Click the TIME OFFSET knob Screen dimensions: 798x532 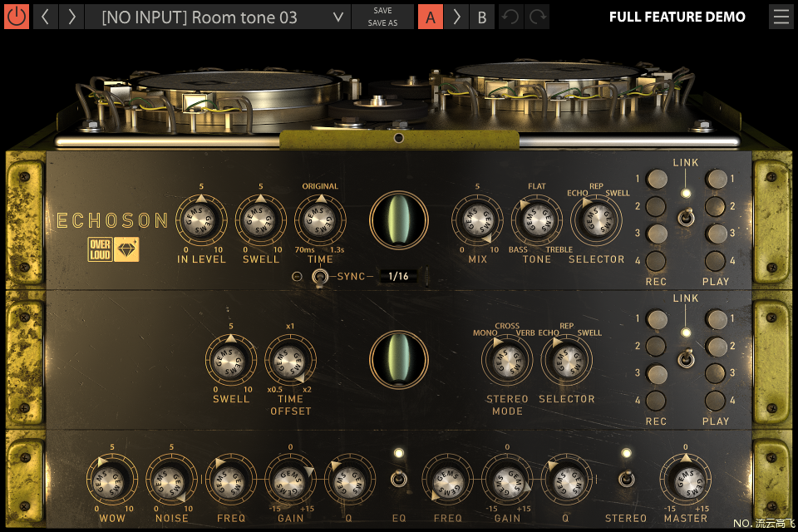coord(290,361)
